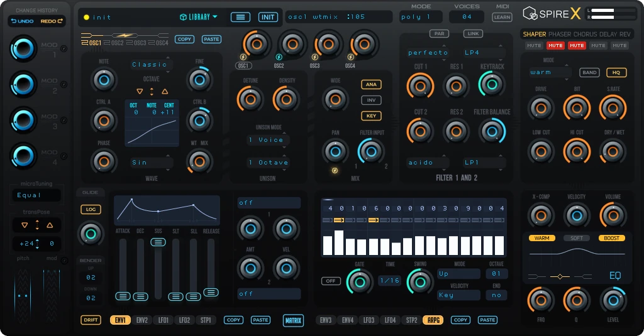Click the MIDI LEARN button
The height and width of the screenshot is (336, 644).
pos(502,17)
